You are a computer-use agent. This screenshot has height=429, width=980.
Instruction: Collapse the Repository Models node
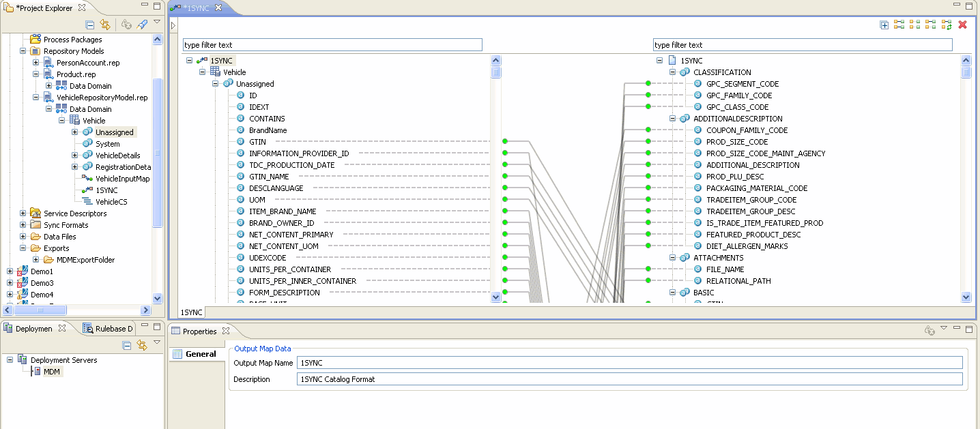click(x=23, y=51)
